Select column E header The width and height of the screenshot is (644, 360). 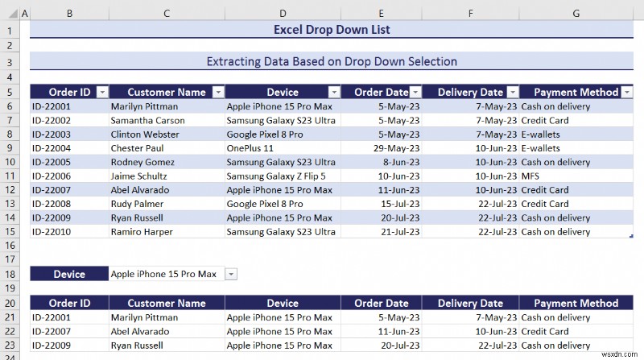[381, 14]
